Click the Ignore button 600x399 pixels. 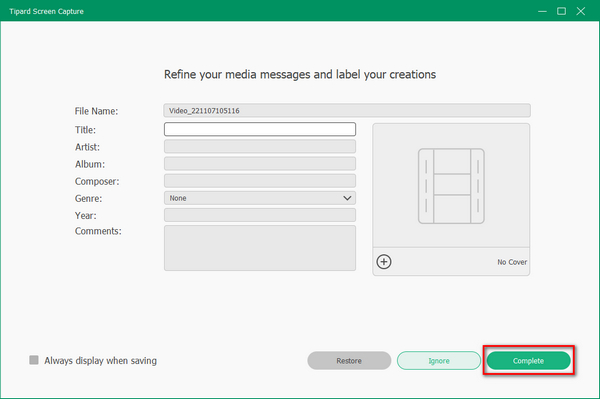pos(439,361)
